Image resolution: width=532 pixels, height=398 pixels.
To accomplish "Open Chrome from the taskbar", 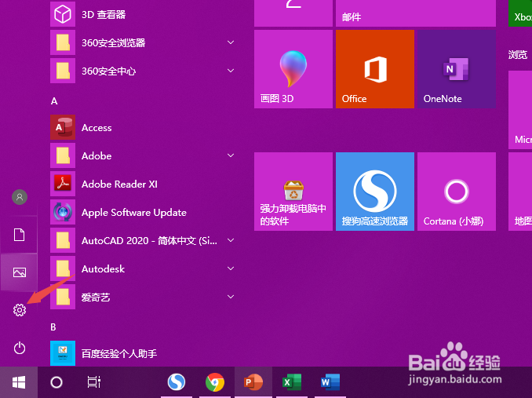I will pyautogui.click(x=215, y=382).
